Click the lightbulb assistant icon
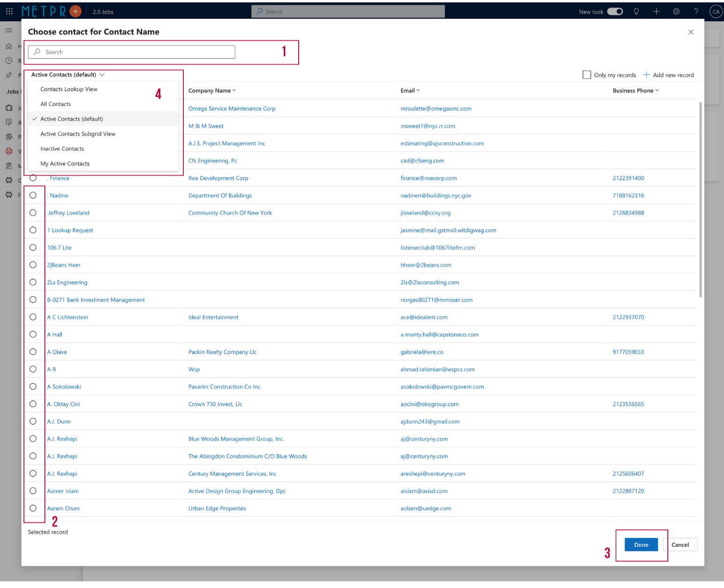 click(x=636, y=12)
